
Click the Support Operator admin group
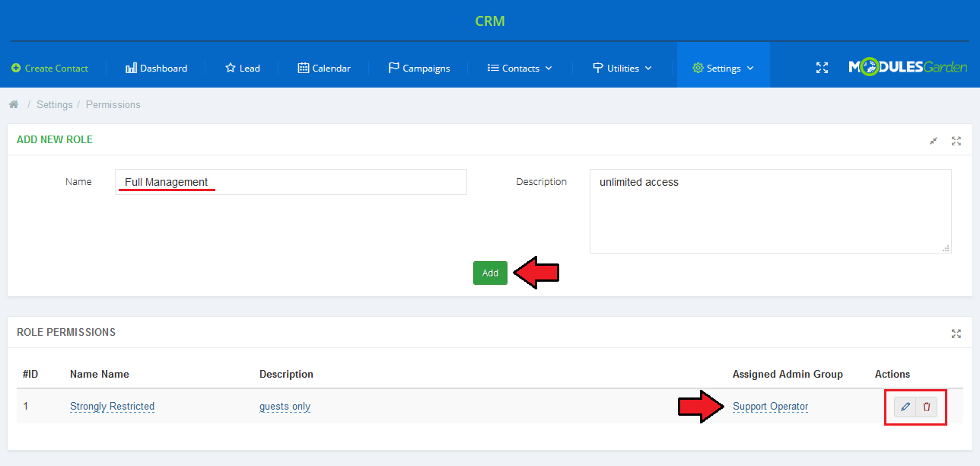click(x=770, y=407)
